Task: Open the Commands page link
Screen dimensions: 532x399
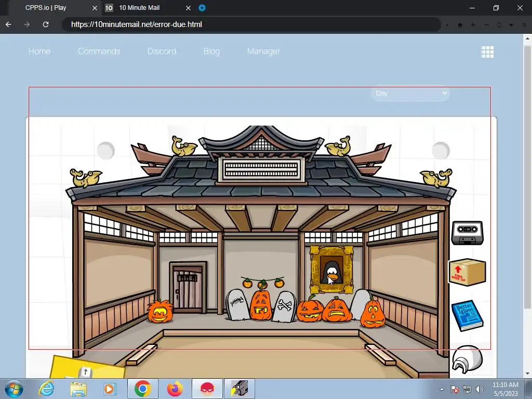Action: (99, 51)
